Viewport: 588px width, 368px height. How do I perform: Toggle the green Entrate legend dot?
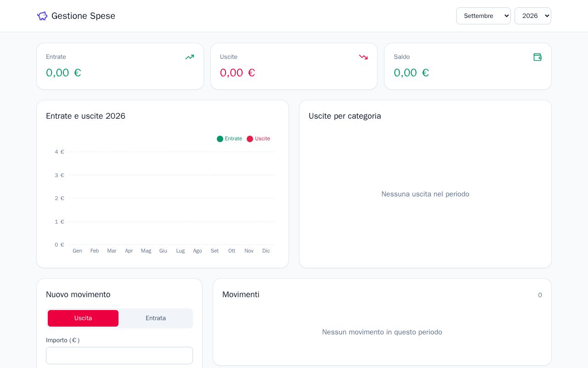click(220, 139)
